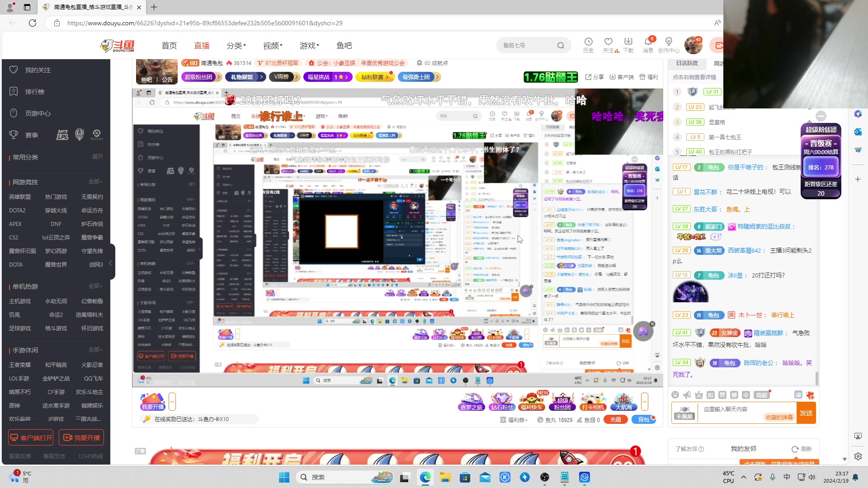This screenshot has width=868, height=488.
Task: Click the user avatar in header
Action: [x=693, y=45]
